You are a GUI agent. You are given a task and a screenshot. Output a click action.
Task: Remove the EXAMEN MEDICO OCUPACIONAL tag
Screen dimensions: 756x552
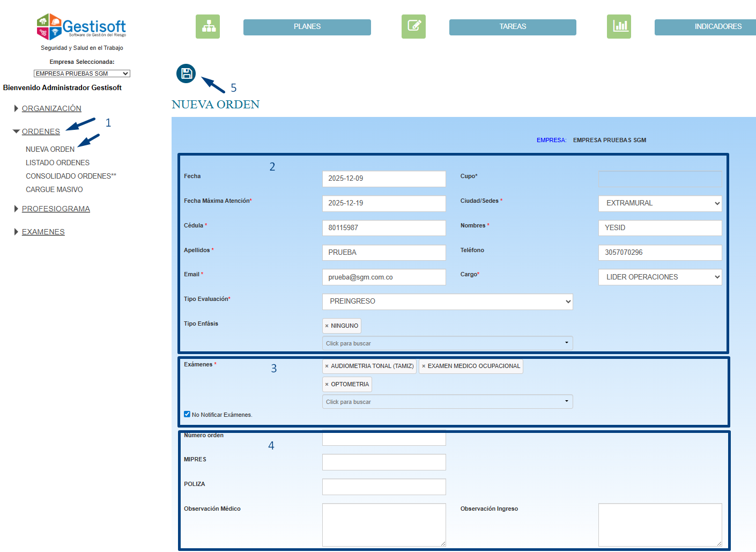pos(424,366)
